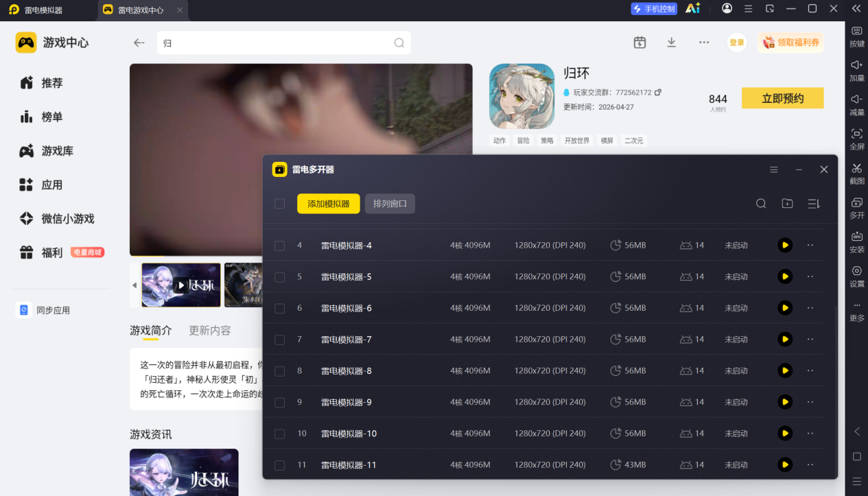Go to 游戏库 in the sidebar
The width and height of the screenshot is (868, 496).
(46, 151)
